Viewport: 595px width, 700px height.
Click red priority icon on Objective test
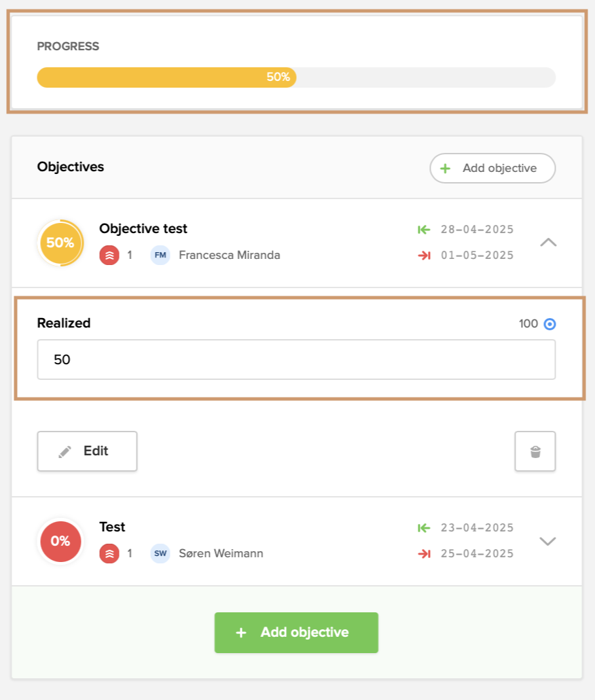pyautogui.click(x=109, y=256)
